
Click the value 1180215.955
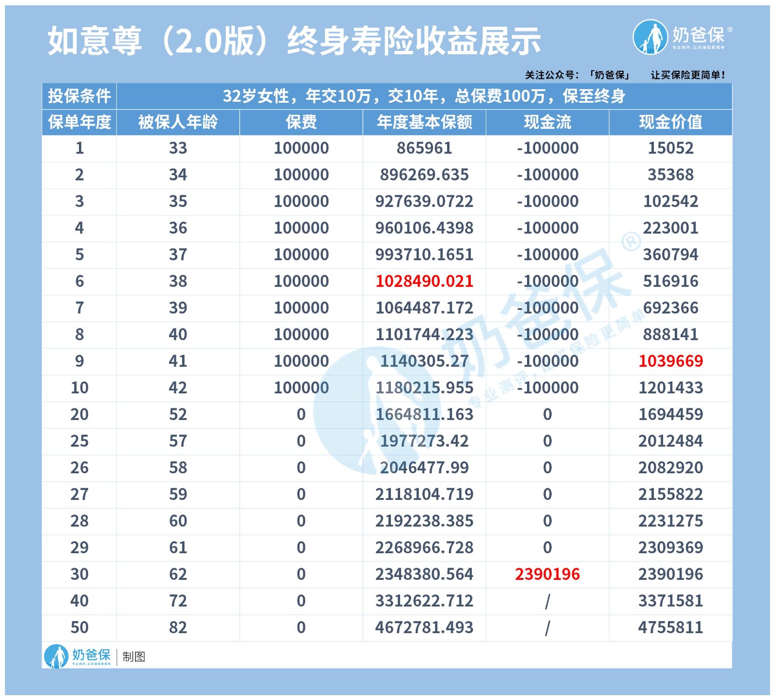[424, 388]
